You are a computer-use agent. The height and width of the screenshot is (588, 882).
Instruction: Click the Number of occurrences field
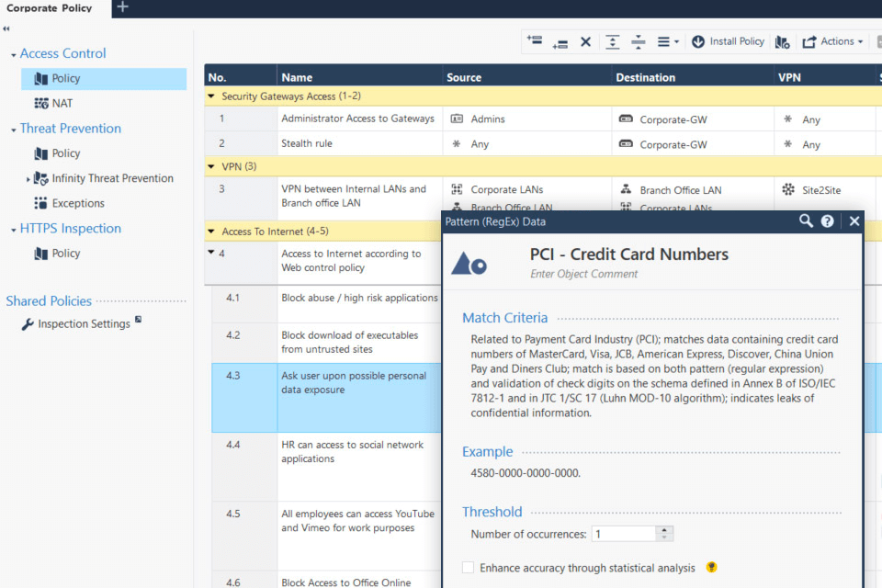(x=624, y=534)
